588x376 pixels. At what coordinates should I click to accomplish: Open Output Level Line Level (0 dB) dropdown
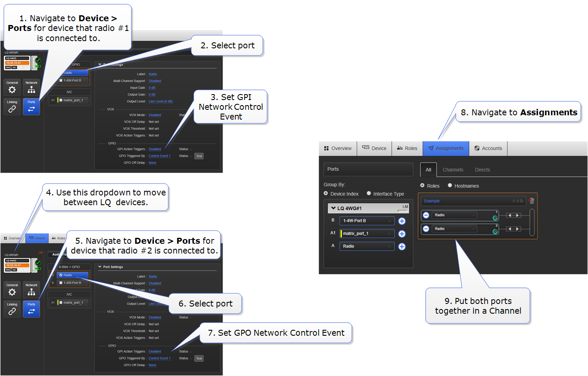(161, 101)
